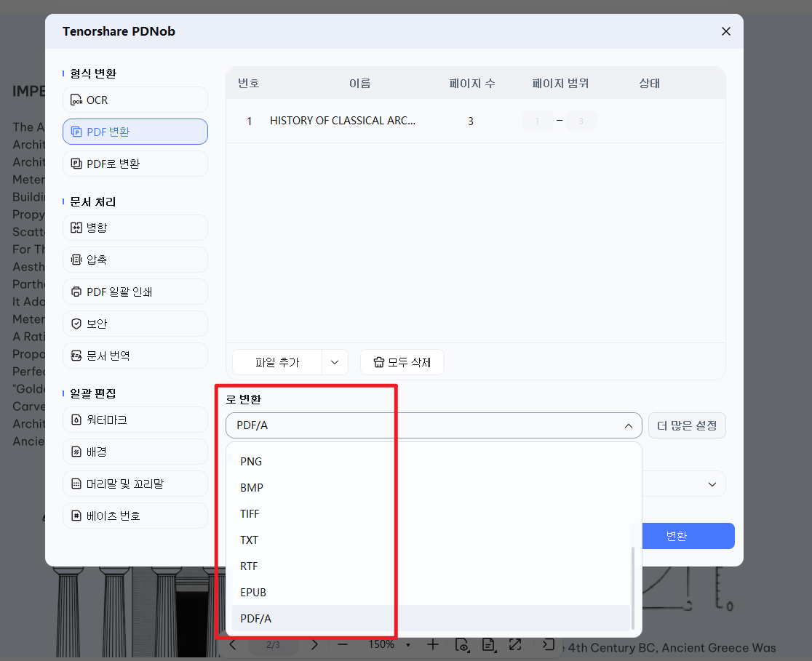812x661 pixels.
Task: Open the 보안 security tool
Action: (x=135, y=324)
